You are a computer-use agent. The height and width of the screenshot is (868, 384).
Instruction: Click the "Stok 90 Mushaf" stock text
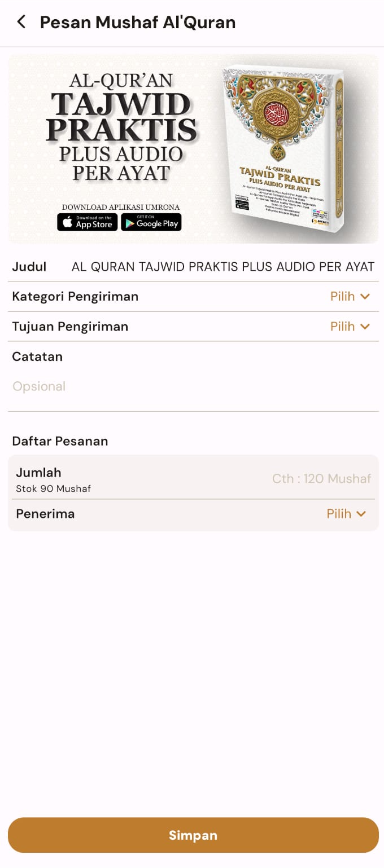[53, 489]
